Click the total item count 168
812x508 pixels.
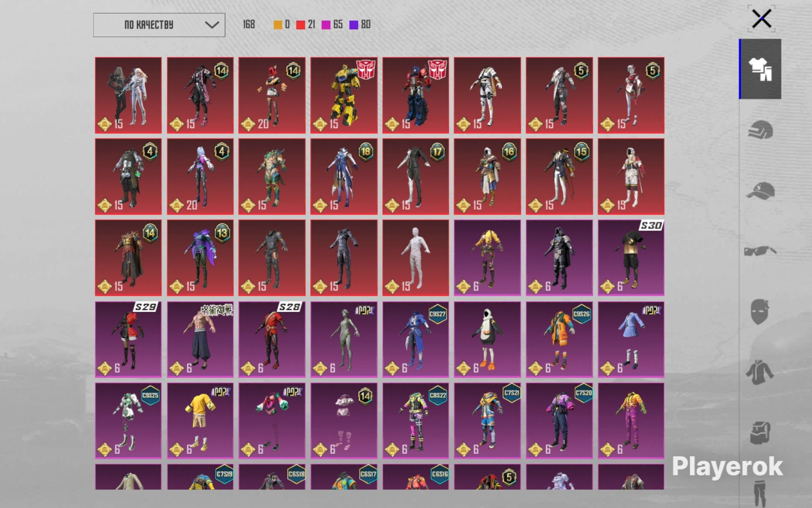tap(249, 24)
